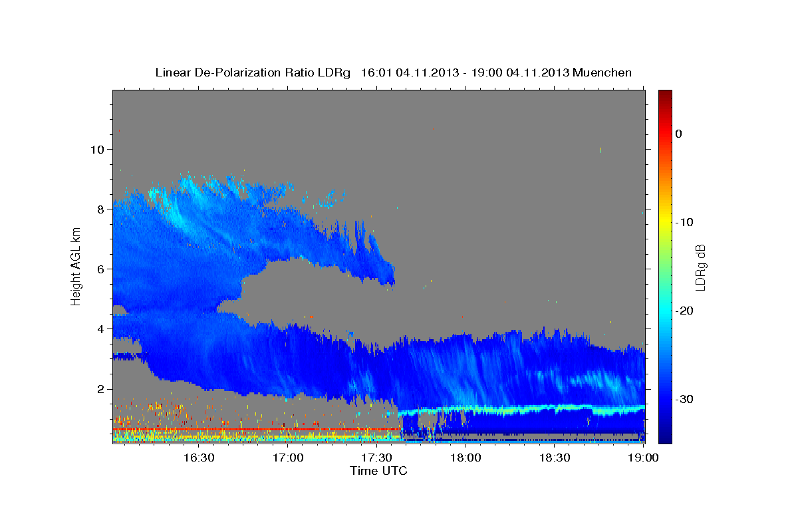Click the height tick label 2

click(x=100, y=389)
